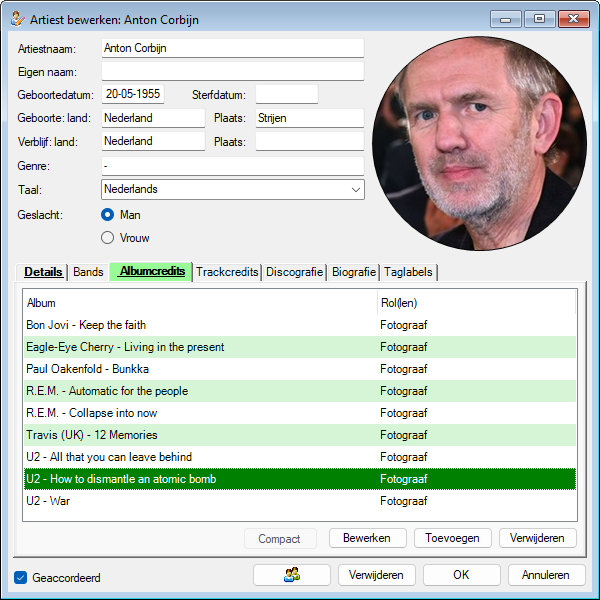This screenshot has width=600, height=600.
Task: Select the Man radio button
Action: [108, 215]
